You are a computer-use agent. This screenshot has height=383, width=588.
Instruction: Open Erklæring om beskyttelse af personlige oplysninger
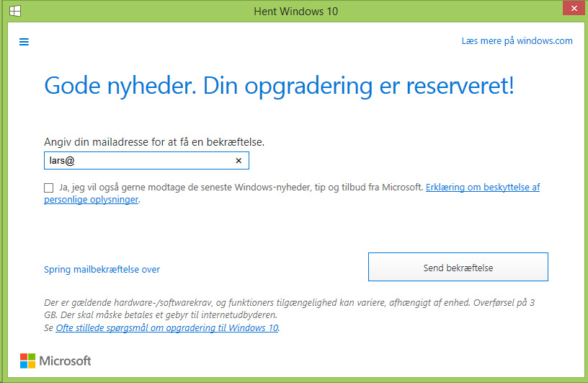tap(483, 187)
